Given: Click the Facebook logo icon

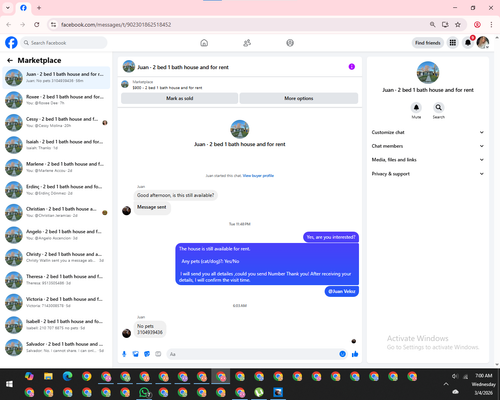Looking at the screenshot, I should click(x=11, y=43).
